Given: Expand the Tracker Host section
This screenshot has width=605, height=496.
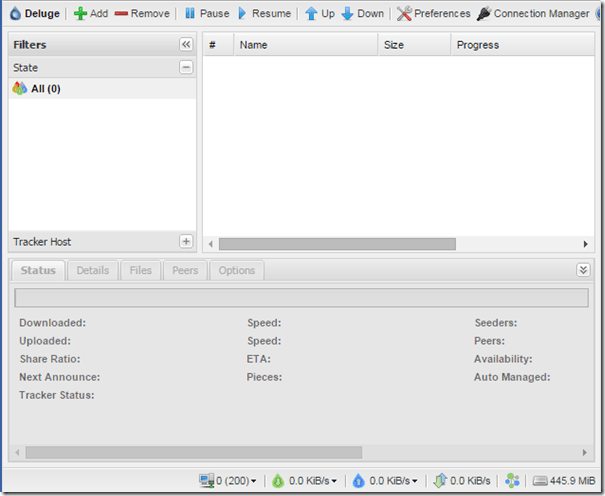Looking at the screenshot, I should 186,241.
